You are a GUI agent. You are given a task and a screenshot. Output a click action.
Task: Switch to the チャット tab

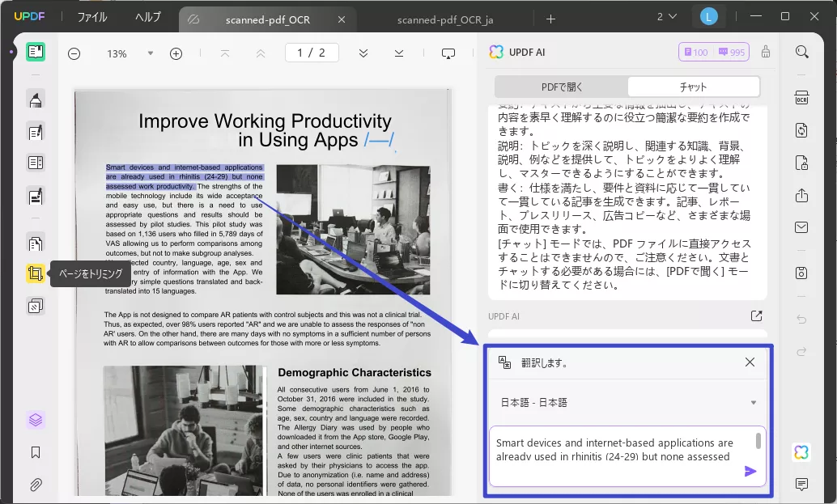(694, 87)
